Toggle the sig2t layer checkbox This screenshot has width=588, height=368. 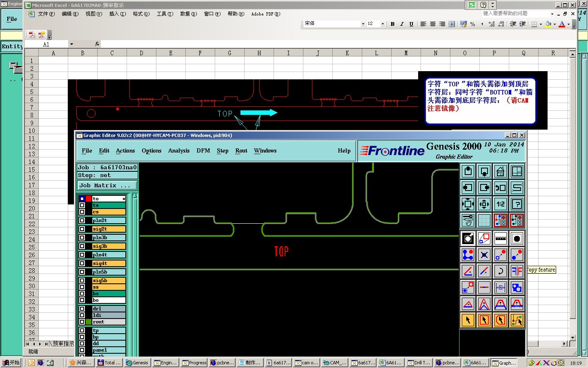coord(82,229)
